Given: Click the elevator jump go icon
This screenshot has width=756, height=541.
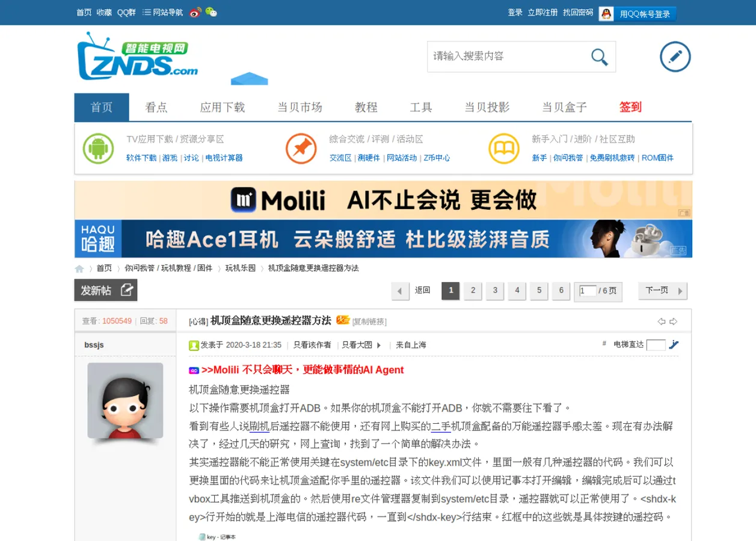Looking at the screenshot, I should 674,344.
